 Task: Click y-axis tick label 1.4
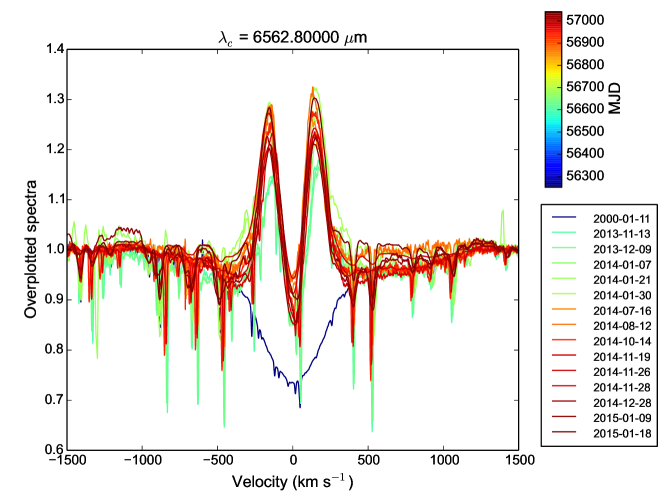(x=55, y=49)
